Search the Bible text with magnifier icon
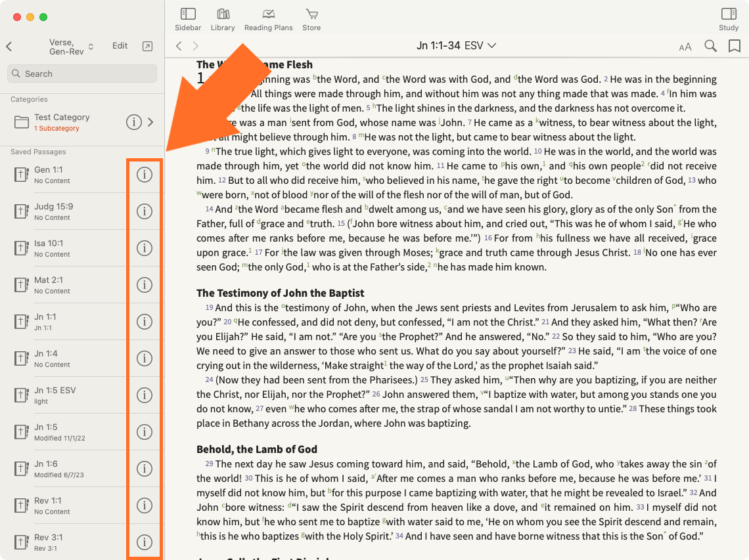The image size is (749, 560). [x=711, y=46]
